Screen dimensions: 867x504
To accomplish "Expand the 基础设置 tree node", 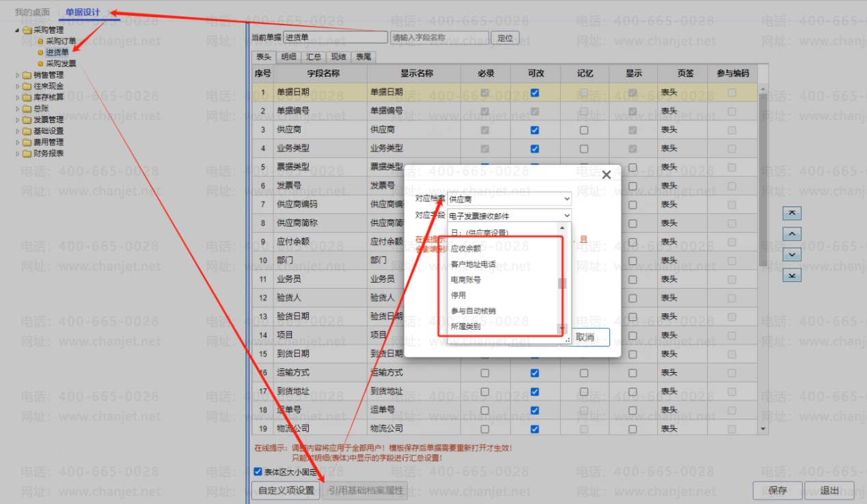I will tap(17, 131).
